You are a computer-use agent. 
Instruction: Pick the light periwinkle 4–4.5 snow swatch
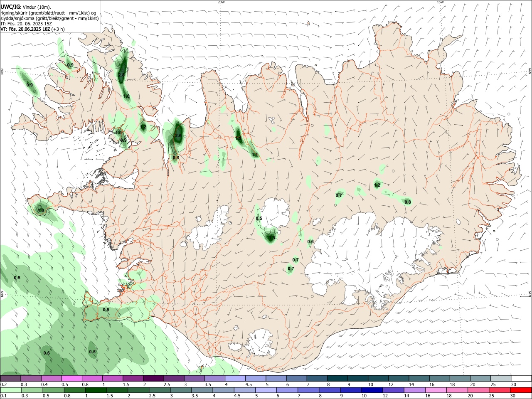click(235, 379)
